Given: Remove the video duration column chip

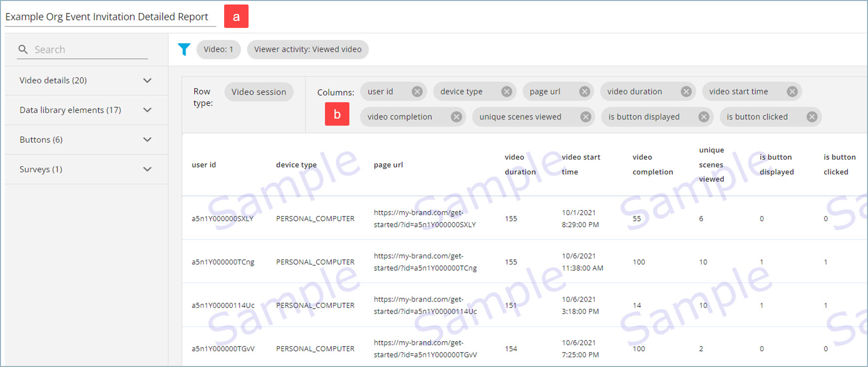Looking at the screenshot, I should [686, 92].
